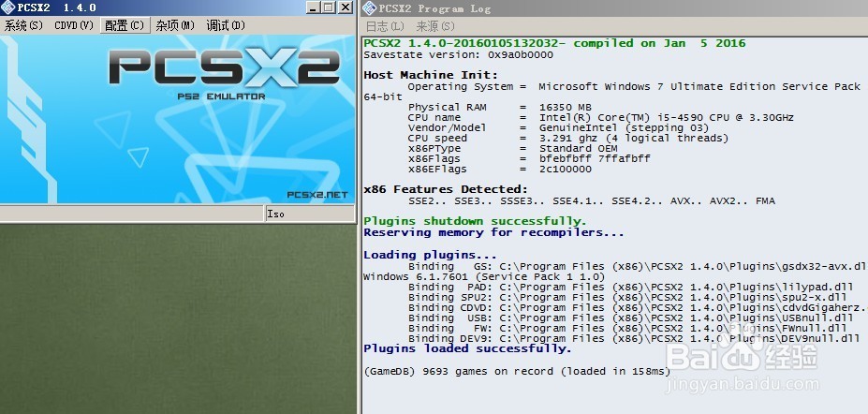Click the 'Windows 6.1.7601 (Service Pack 1 1.0)' line
Image resolution: width=868 pixels, height=414 pixels.
484,276
